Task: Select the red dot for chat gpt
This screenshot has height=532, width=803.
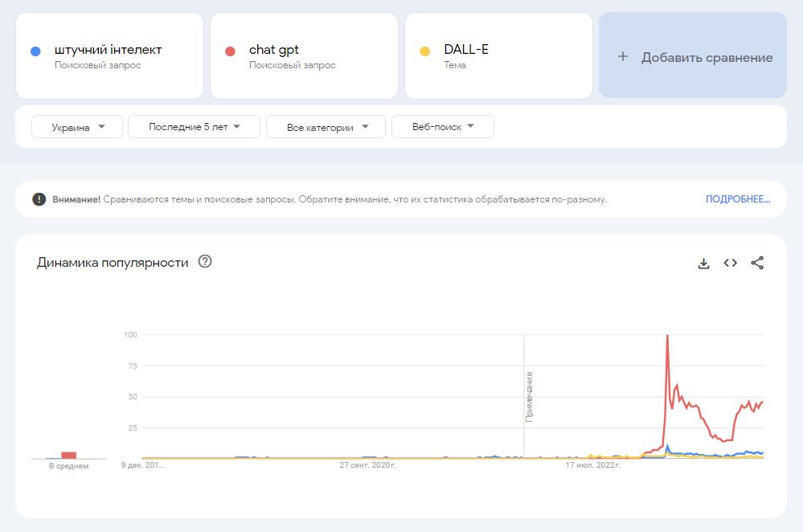Action: pyautogui.click(x=231, y=48)
